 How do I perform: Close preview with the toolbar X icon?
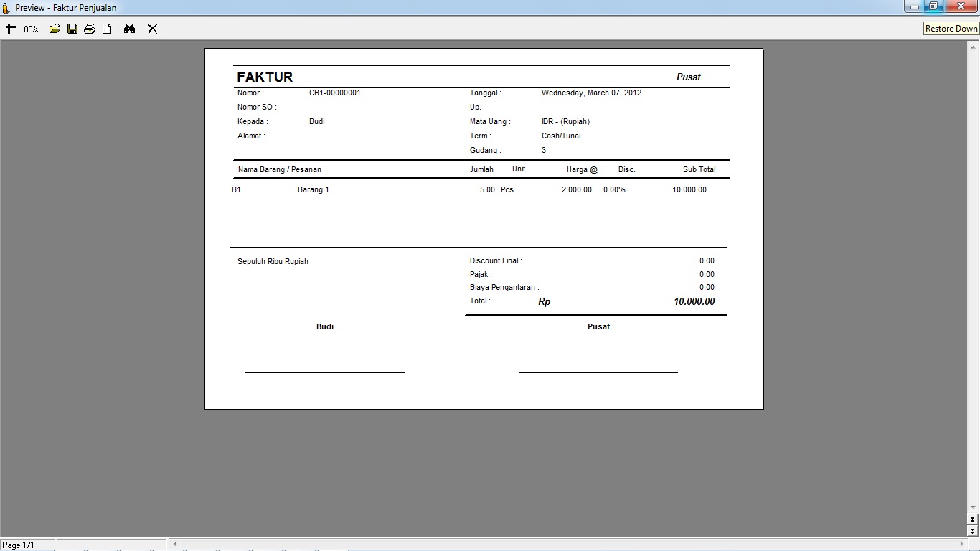(x=152, y=29)
